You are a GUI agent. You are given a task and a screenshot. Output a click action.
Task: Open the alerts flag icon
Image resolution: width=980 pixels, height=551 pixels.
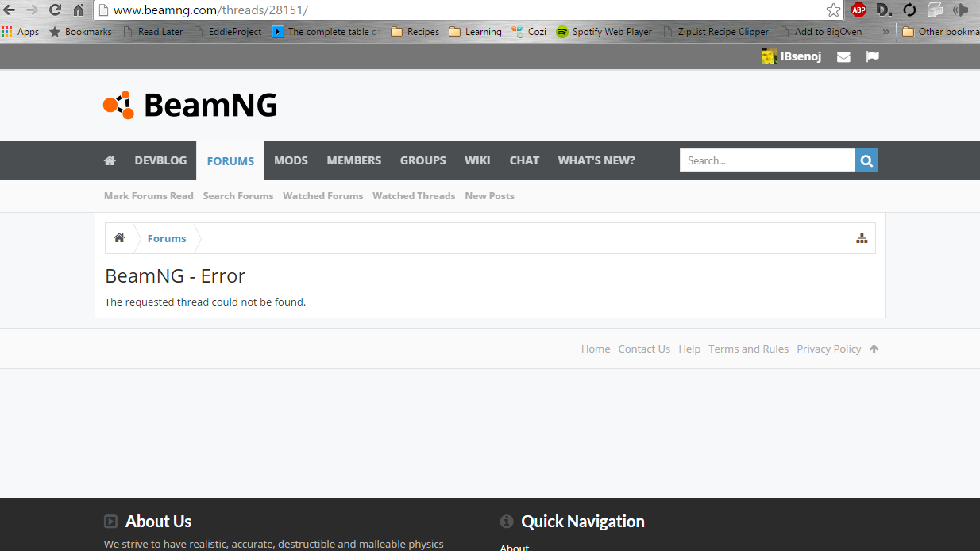coord(872,56)
